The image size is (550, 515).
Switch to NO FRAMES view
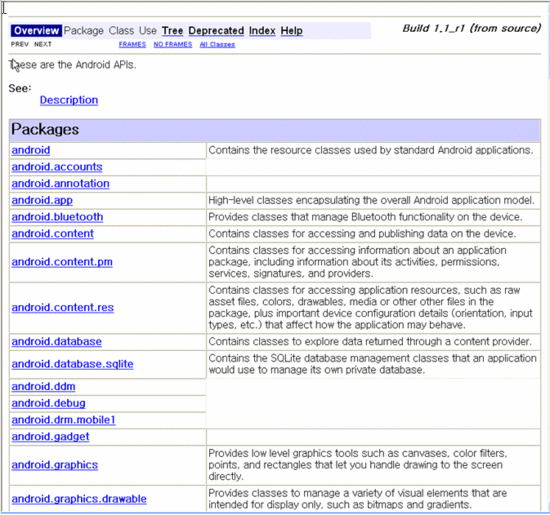coord(173,45)
